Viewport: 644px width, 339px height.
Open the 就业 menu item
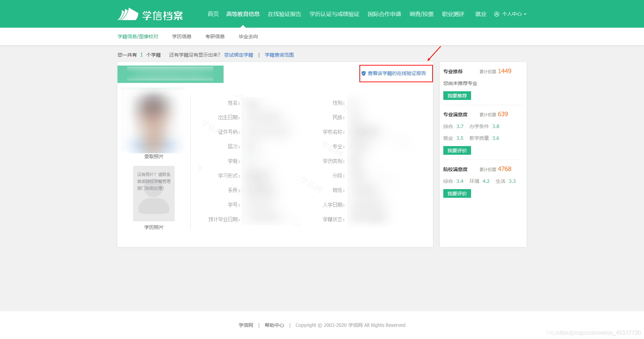pyautogui.click(x=481, y=14)
